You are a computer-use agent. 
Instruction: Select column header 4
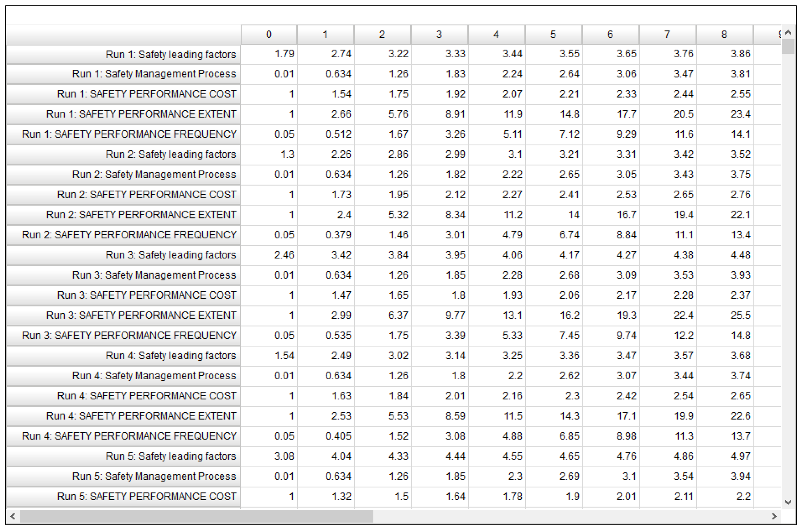[496, 34]
